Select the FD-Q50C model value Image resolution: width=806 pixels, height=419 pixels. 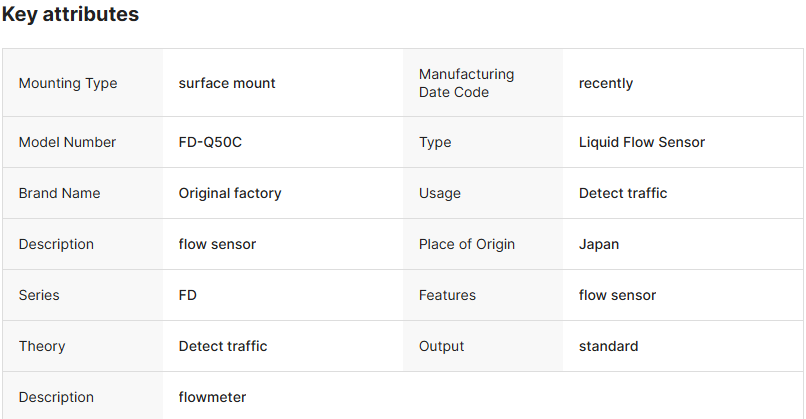pos(210,142)
